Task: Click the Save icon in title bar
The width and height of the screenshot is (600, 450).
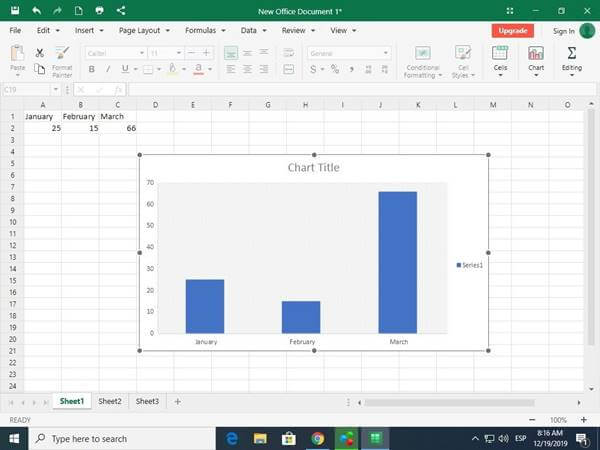Action: 14,10
